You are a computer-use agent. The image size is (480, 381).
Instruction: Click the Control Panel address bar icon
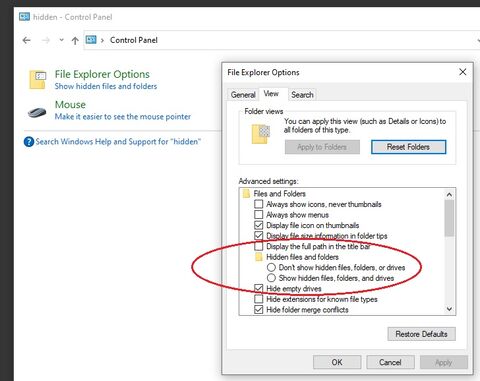coord(91,40)
